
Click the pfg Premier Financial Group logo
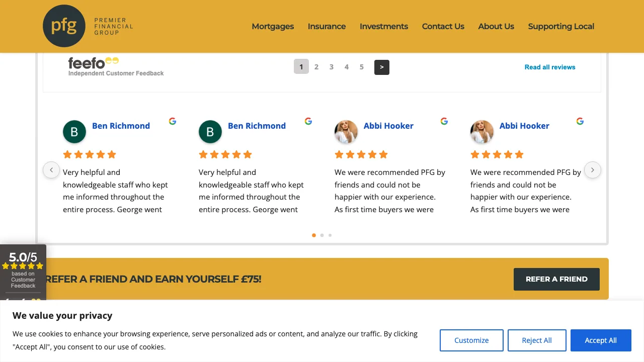[x=87, y=26]
